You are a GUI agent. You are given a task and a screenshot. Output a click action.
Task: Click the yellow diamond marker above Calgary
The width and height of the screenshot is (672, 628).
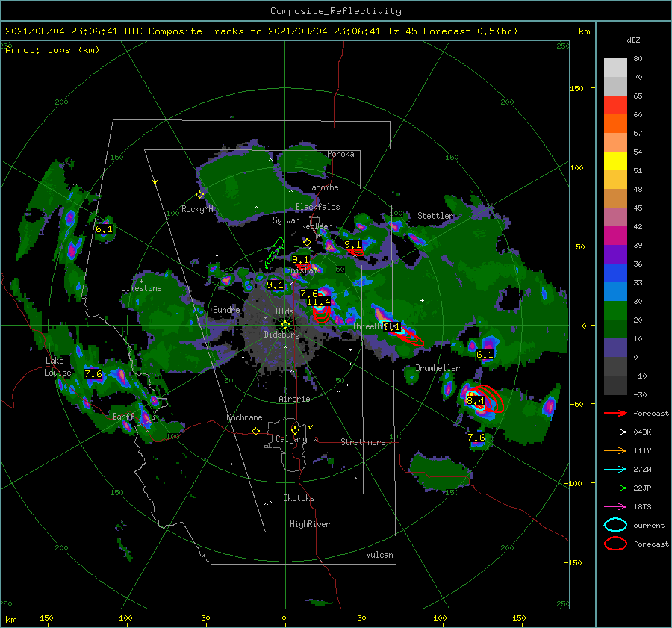[295, 430]
